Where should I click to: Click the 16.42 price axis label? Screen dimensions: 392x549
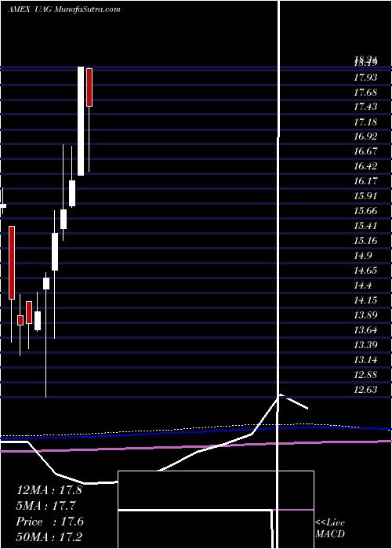pos(365,166)
